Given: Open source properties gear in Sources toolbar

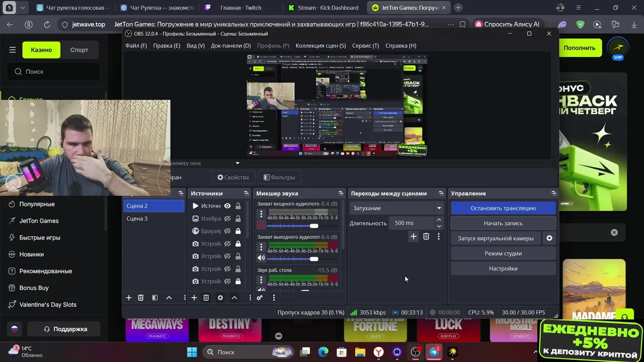Looking at the screenshot, I should pyautogui.click(x=220, y=298).
